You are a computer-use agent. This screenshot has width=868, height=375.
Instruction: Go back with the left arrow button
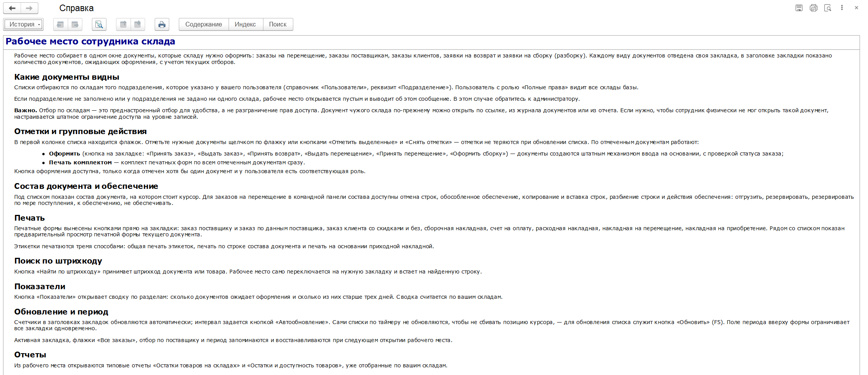[12, 8]
